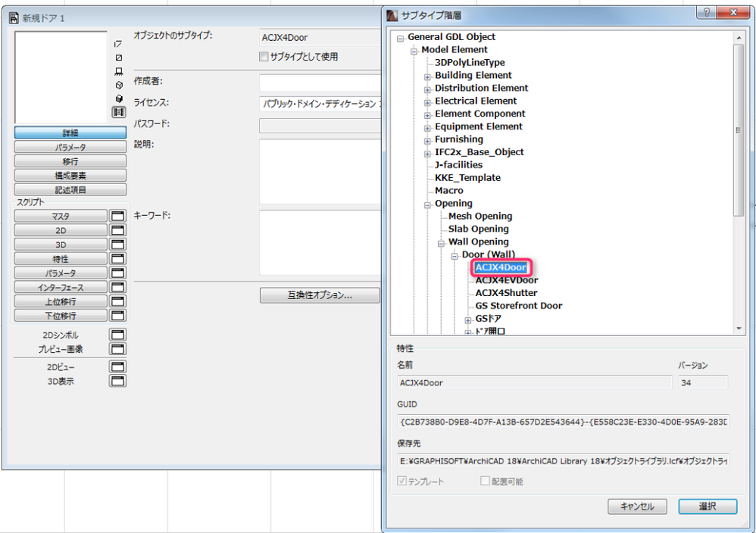Click the キャンセル button
Screen dimensions: 756x533
637,506
